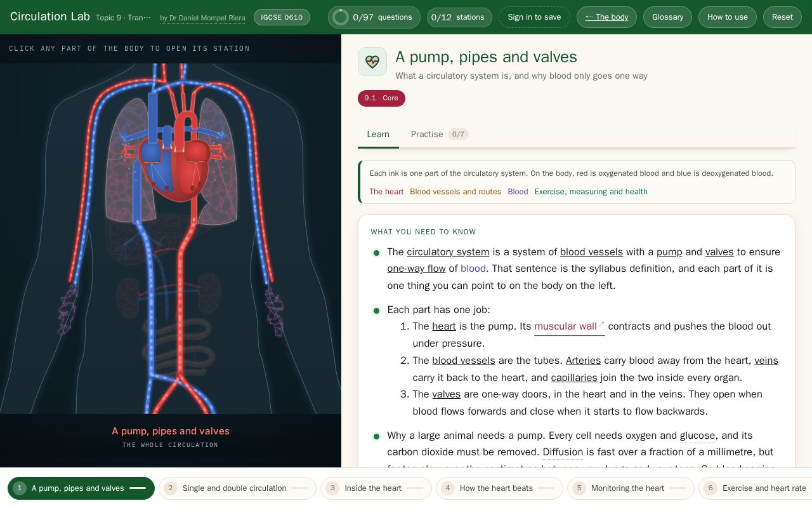Image resolution: width=812 pixels, height=508 pixels.
Task: Click the capillaries glossary term
Action: [574, 378]
